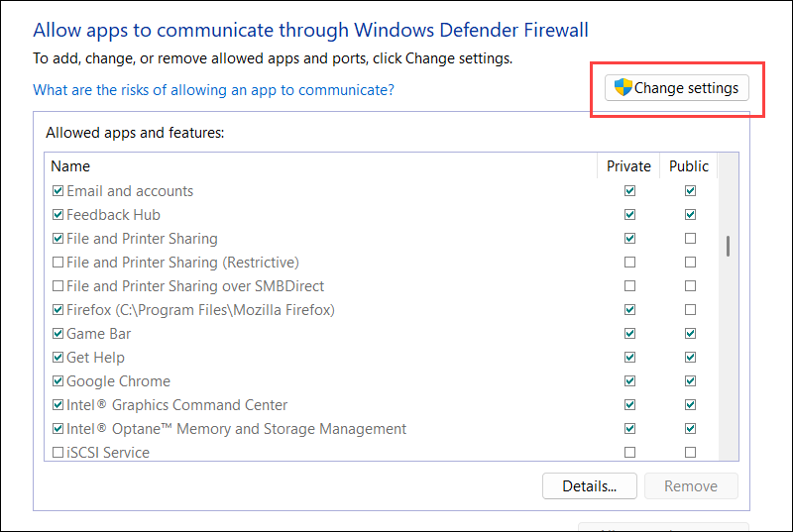The image size is (793, 532).
Task: Uncheck the Feedback Hub name checkbox
Action: (58, 215)
